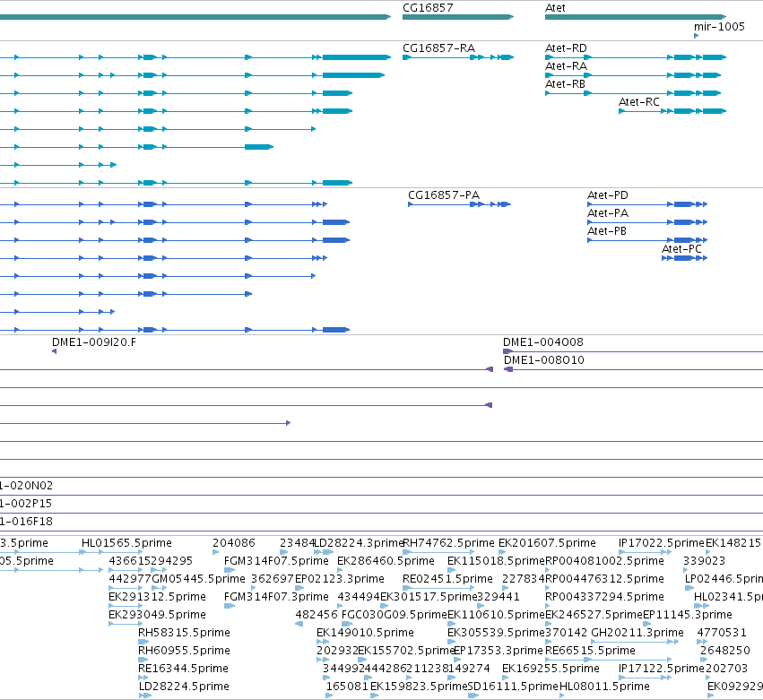Select EST EK305539.5prime
763x700 pixels.
496,633
